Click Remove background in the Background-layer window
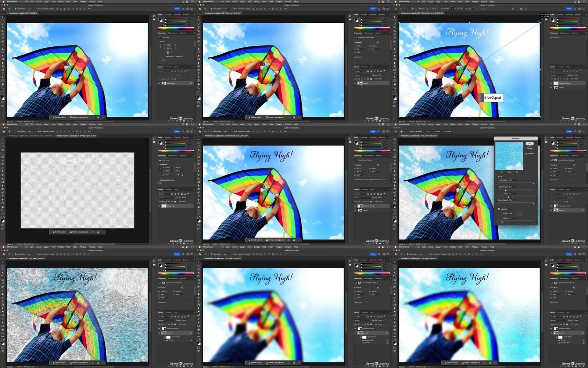 click(x=80, y=117)
